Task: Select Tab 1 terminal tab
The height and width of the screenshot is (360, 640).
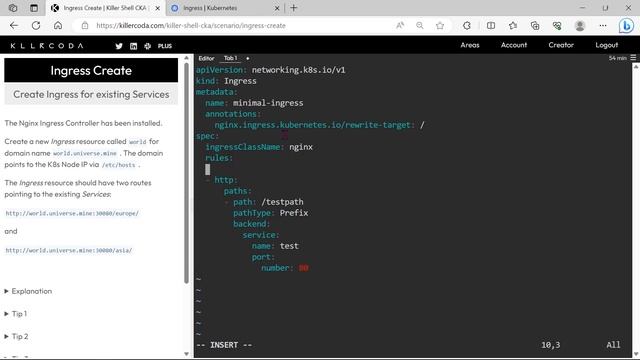Action: pos(230,58)
